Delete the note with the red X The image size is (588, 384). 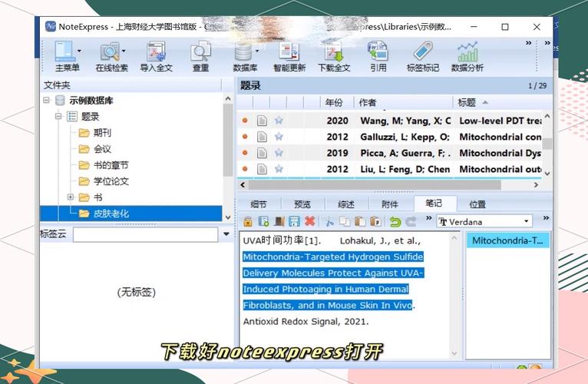pyautogui.click(x=310, y=221)
